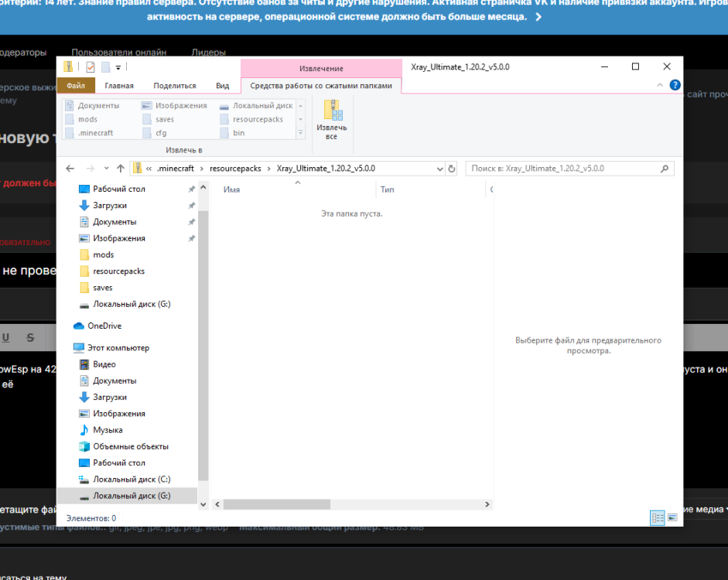This screenshot has width=728, height=580.
Task: Open Лидеры tab in background browser page
Action: click(208, 52)
